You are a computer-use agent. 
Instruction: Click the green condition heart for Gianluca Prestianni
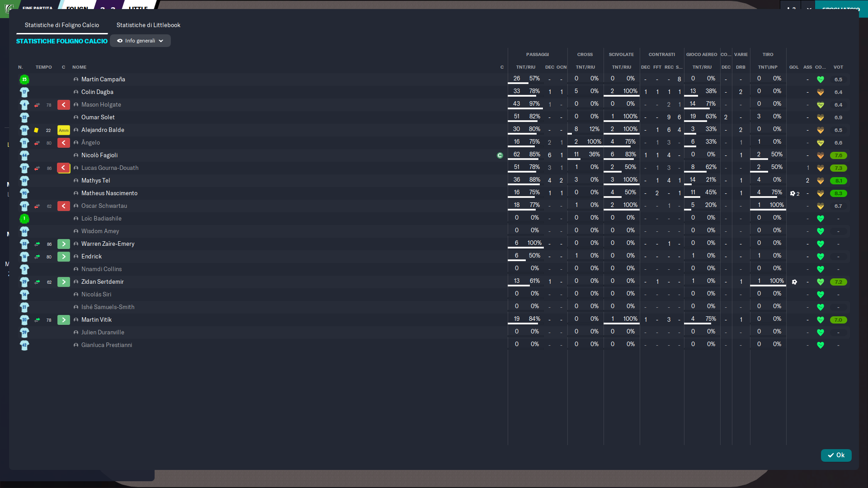pos(821,345)
